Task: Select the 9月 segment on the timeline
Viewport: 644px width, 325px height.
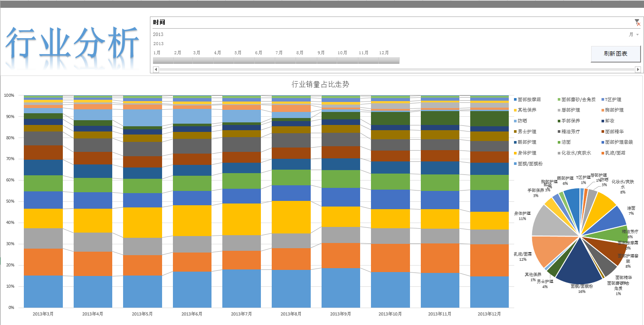Action: pos(326,60)
